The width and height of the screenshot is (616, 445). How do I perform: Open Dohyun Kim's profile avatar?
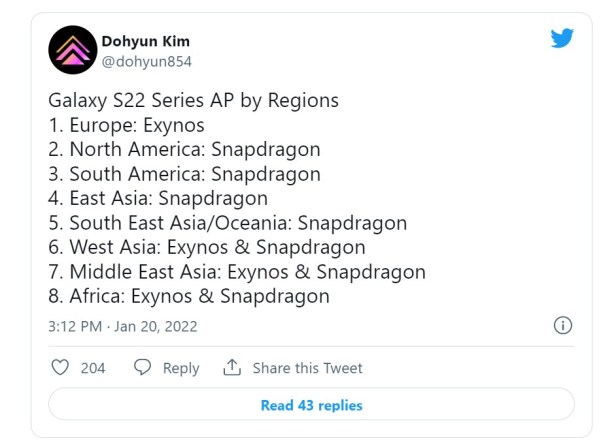[72, 51]
